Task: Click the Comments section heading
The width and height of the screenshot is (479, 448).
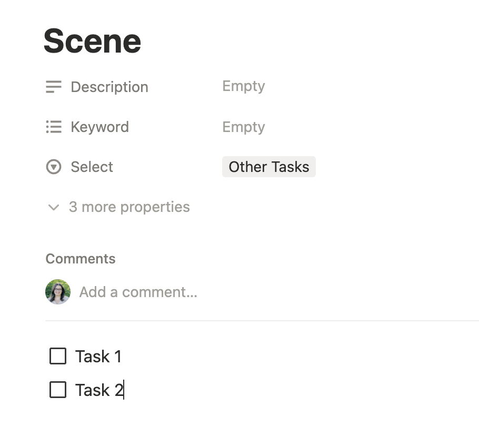Action: pyautogui.click(x=80, y=259)
